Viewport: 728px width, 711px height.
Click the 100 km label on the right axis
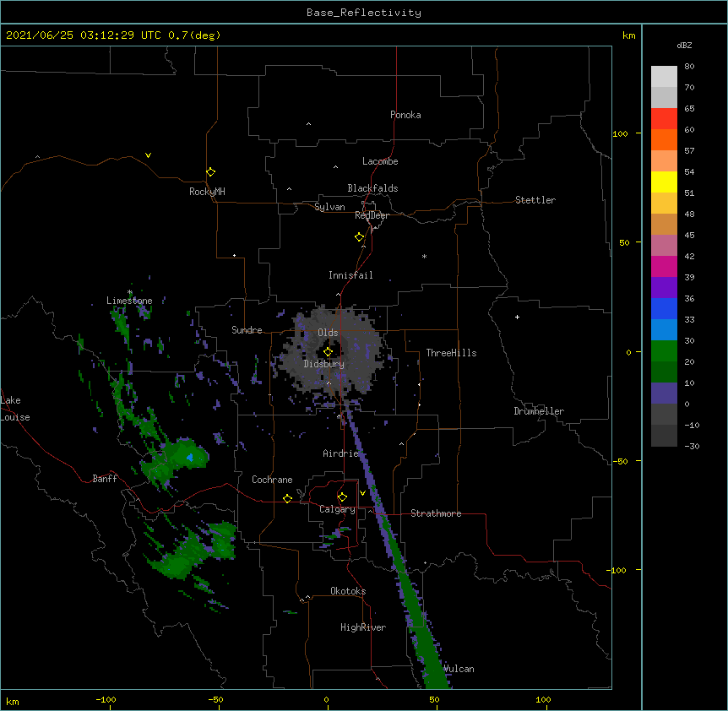click(620, 133)
